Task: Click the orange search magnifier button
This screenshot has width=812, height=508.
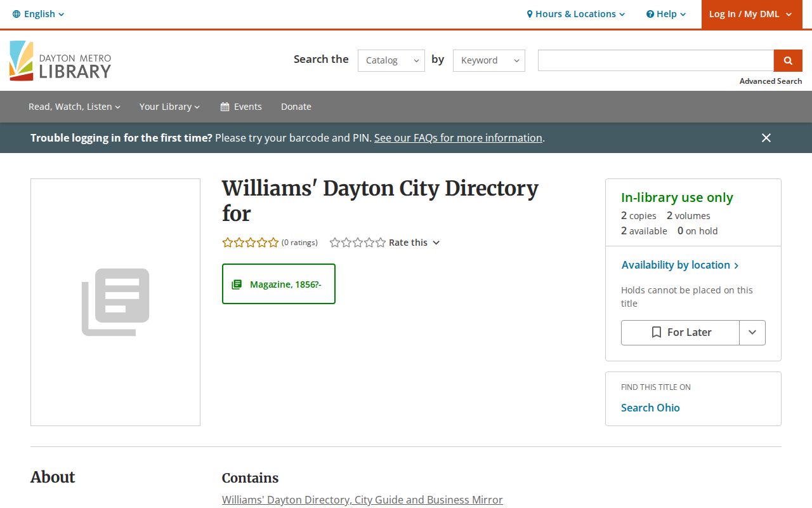Action: pos(788,60)
